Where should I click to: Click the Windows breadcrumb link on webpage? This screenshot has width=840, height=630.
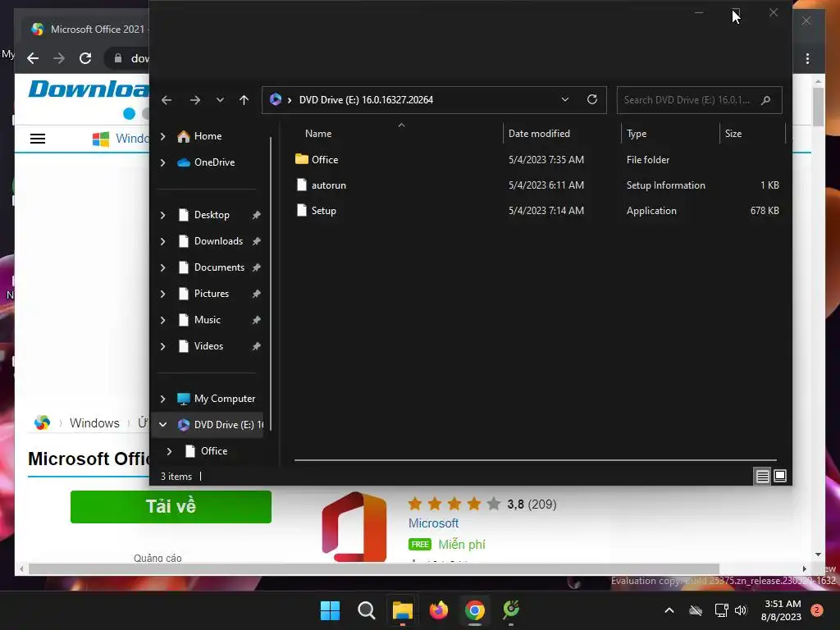(x=94, y=423)
